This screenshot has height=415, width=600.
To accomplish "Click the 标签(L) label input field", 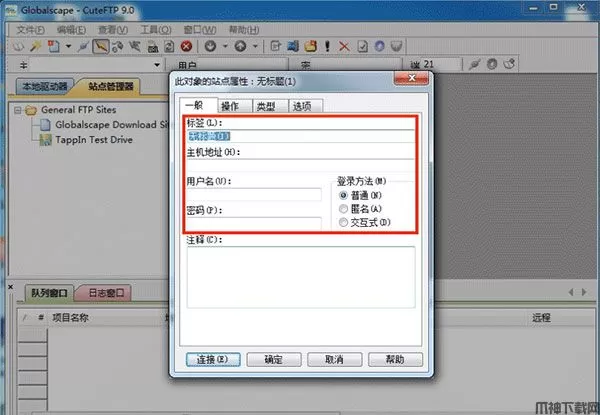I will (x=301, y=137).
